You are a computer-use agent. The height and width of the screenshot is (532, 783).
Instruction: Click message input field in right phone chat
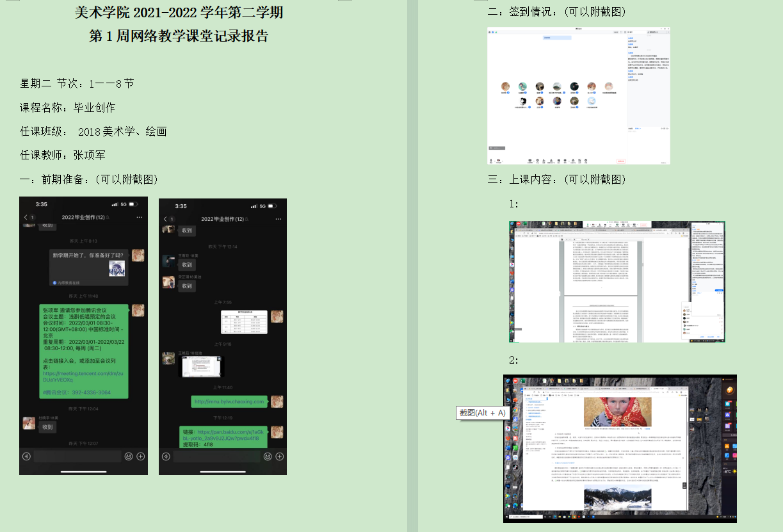click(216, 456)
